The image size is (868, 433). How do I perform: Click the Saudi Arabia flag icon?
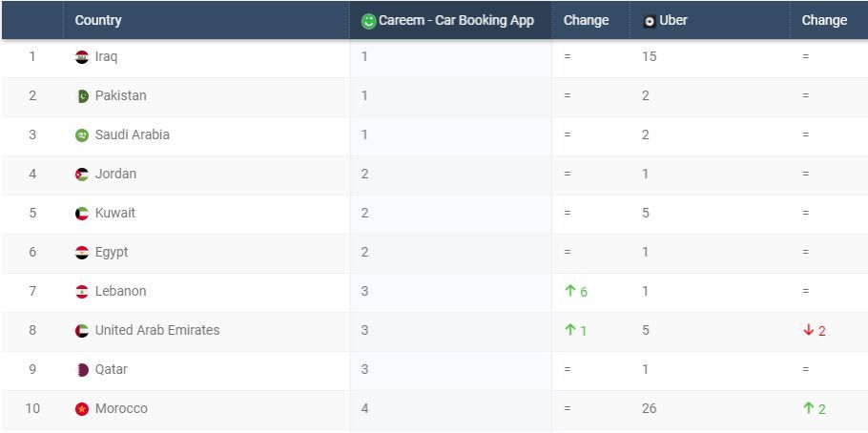pyautogui.click(x=82, y=135)
